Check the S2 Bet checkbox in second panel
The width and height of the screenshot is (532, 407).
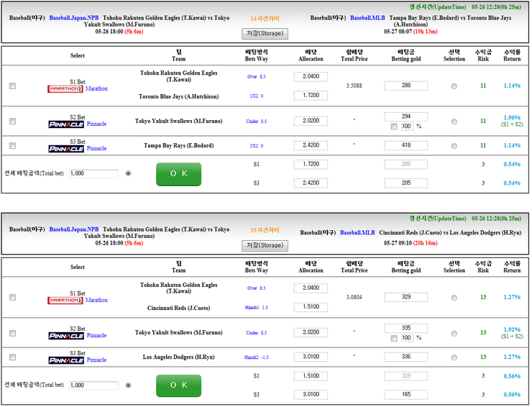12,333
